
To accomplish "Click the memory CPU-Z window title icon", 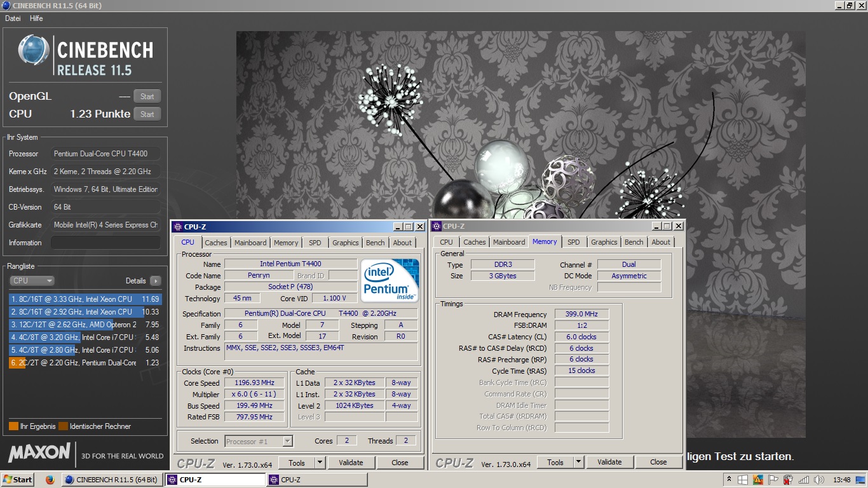I will click(x=437, y=226).
